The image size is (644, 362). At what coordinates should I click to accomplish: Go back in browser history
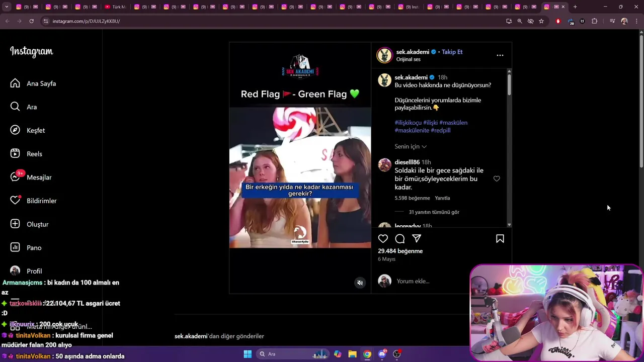click(x=7, y=21)
